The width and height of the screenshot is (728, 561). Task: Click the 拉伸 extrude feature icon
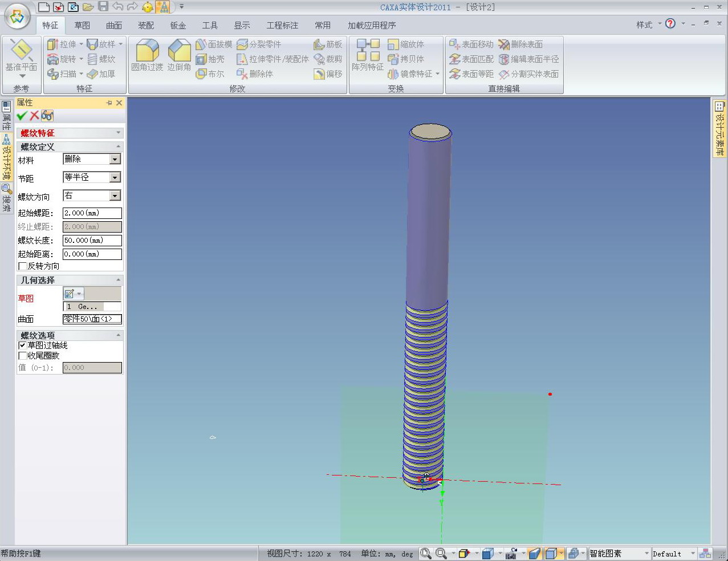coord(53,44)
